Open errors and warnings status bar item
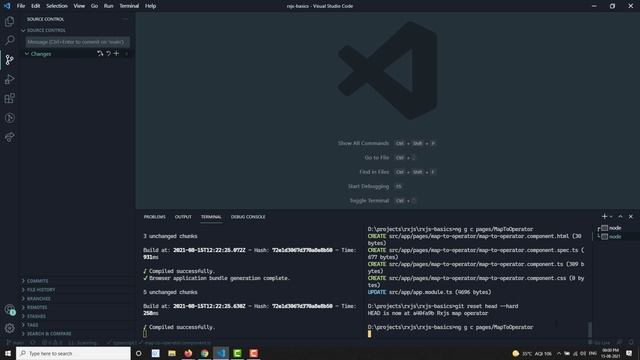 [52, 343]
